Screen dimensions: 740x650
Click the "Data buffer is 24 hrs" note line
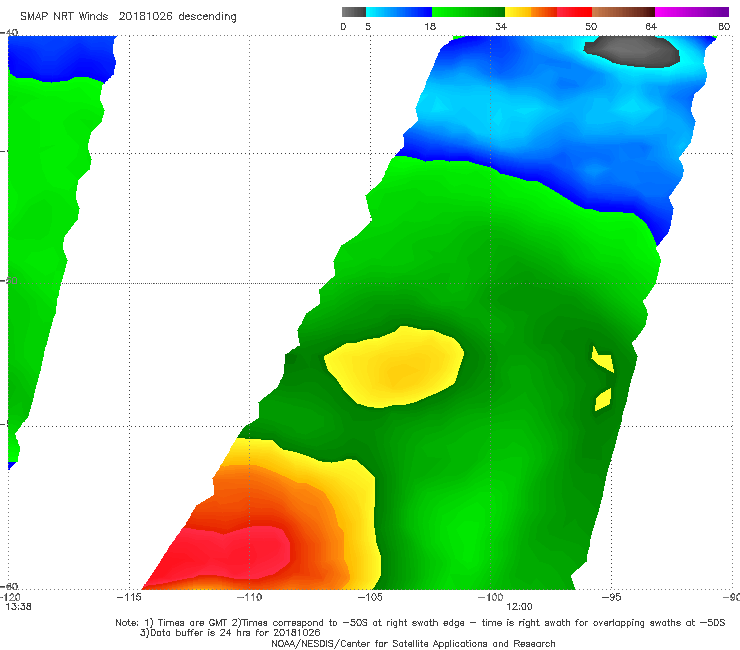coord(230,633)
